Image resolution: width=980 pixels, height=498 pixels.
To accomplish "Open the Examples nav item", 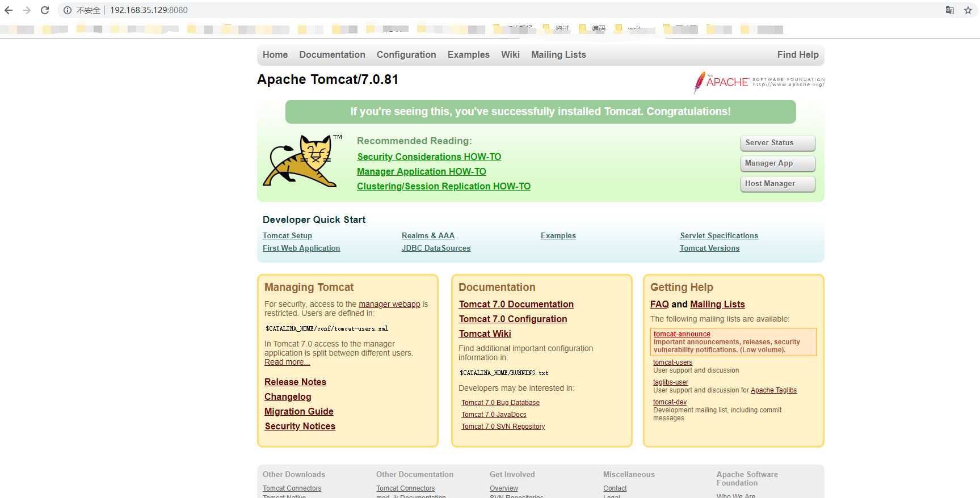I will [x=468, y=54].
